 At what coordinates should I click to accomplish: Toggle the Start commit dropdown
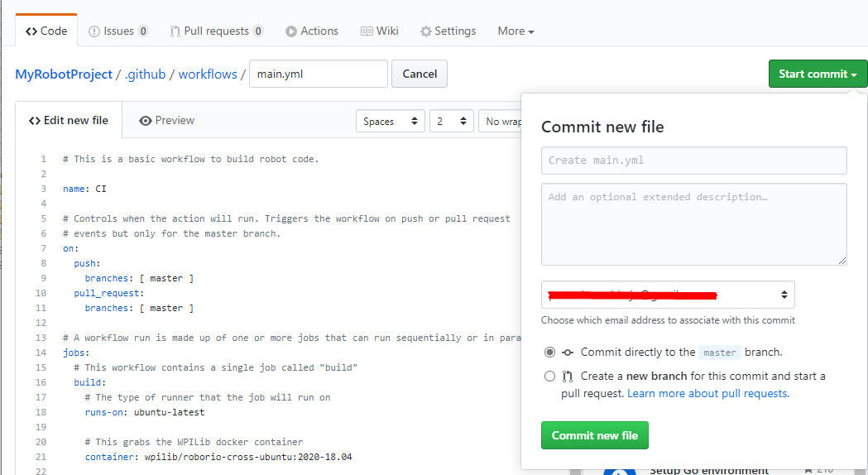click(x=818, y=74)
